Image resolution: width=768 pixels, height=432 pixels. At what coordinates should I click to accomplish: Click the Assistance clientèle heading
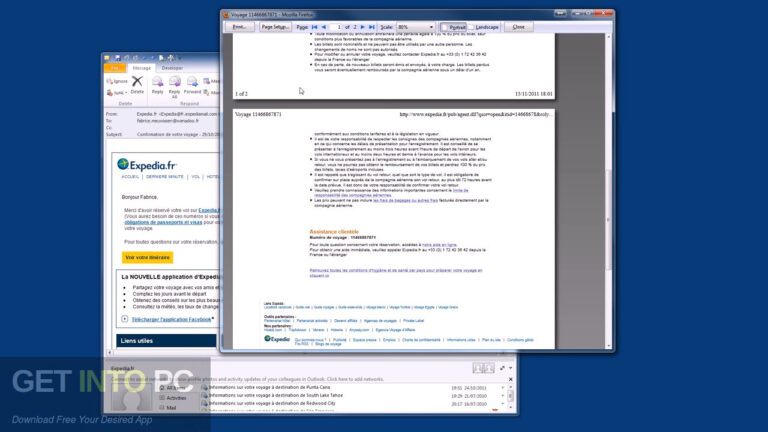pos(334,232)
